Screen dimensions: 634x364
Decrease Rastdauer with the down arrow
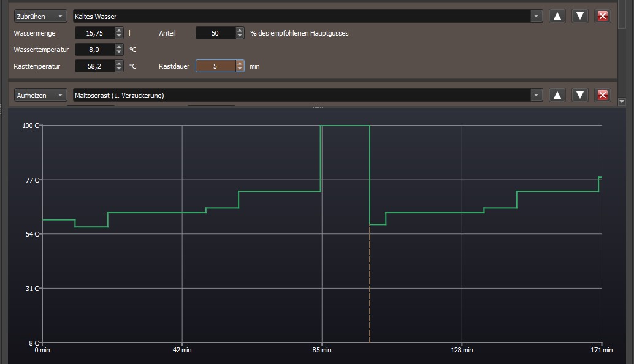[x=240, y=69]
